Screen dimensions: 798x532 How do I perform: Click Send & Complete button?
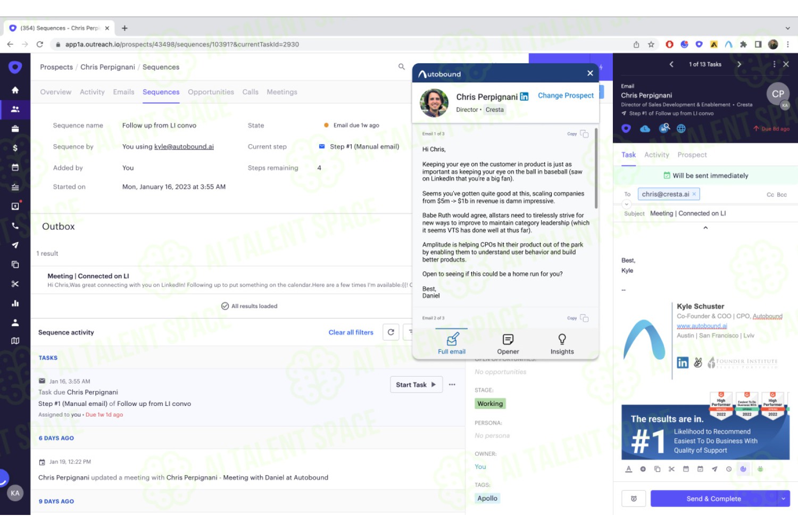(x=713, y=498)
